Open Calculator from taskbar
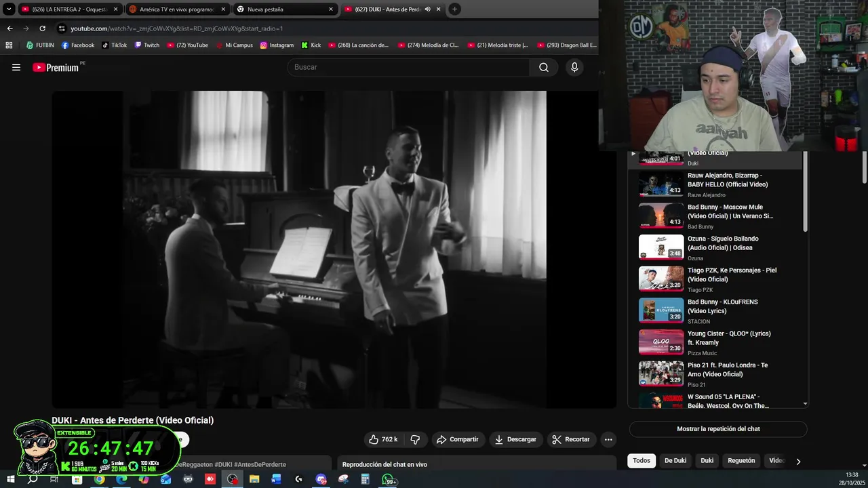 pos(365,479)
